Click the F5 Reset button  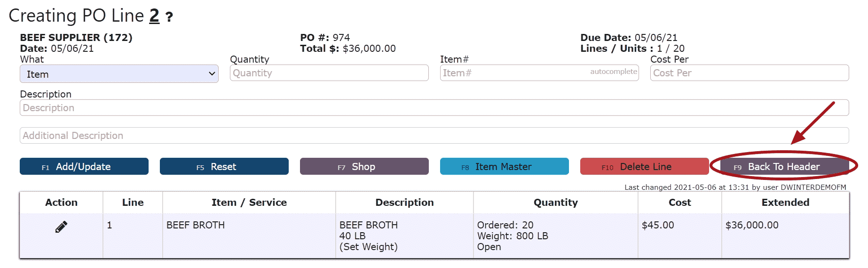click(x=224, y=166)
